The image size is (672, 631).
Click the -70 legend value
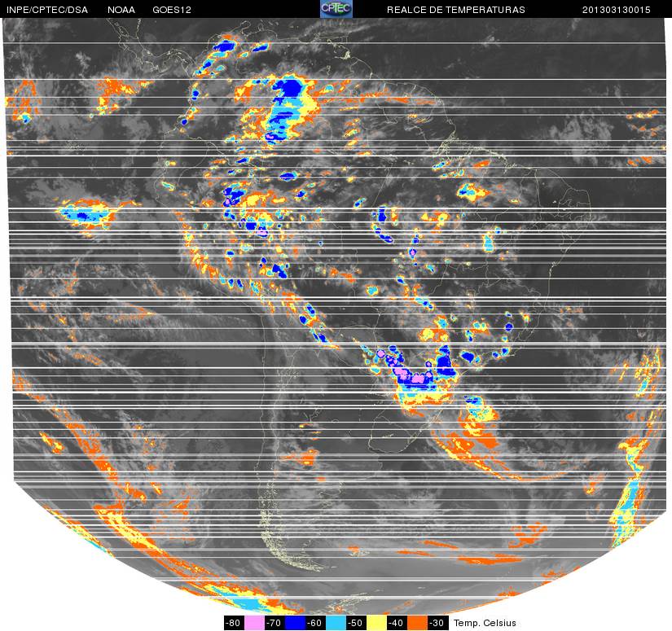(275, 623)
